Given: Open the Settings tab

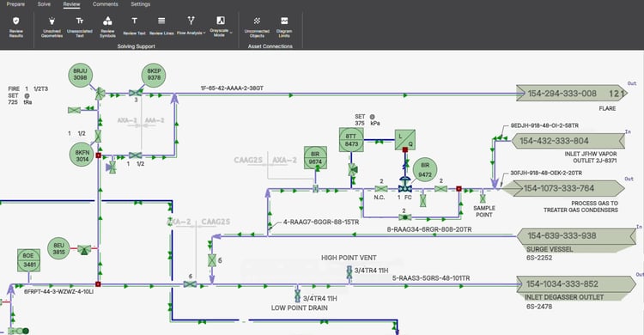Looking at the screenshot, I should (x=141, y=4).
